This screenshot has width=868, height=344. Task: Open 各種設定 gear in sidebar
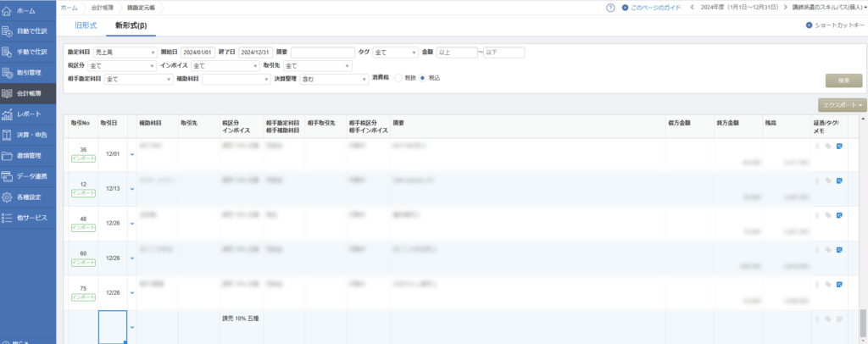[x=8, y=197]
